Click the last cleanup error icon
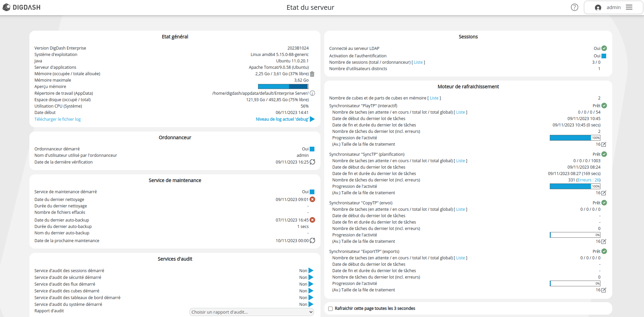 [x=312, y=200]
